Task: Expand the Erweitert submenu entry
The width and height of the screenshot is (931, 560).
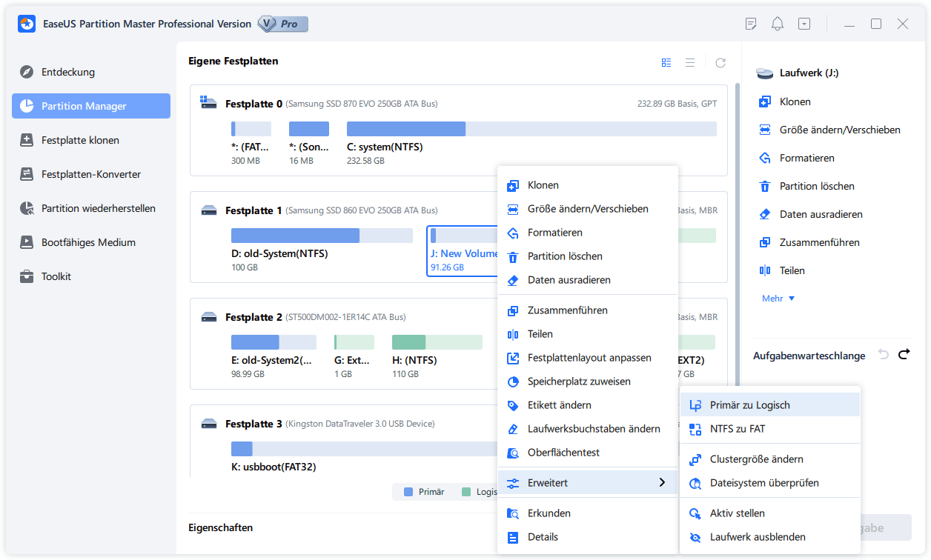Action: 588,483
